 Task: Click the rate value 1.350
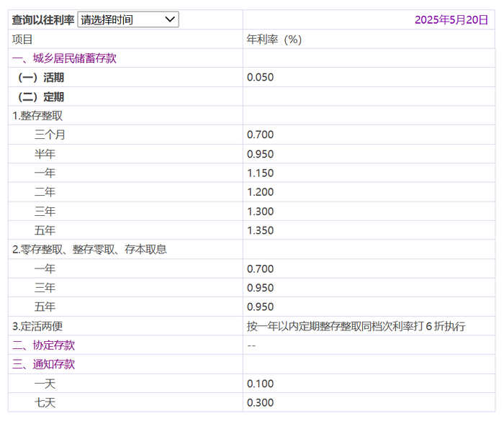click(260, 230)
